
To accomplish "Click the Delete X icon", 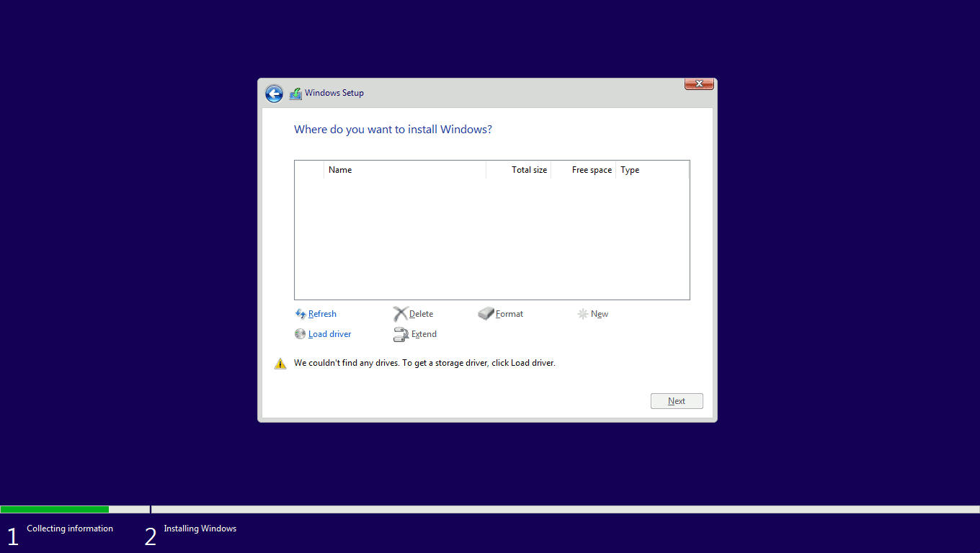I will 400,314.
